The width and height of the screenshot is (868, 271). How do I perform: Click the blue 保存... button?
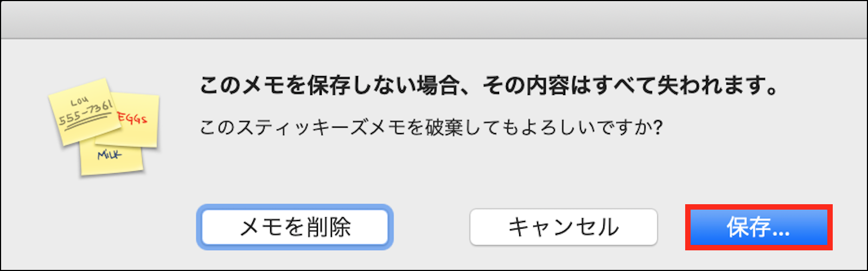[758, 227]
